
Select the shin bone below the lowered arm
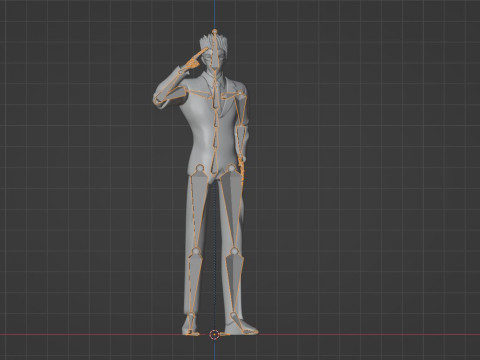235,282
